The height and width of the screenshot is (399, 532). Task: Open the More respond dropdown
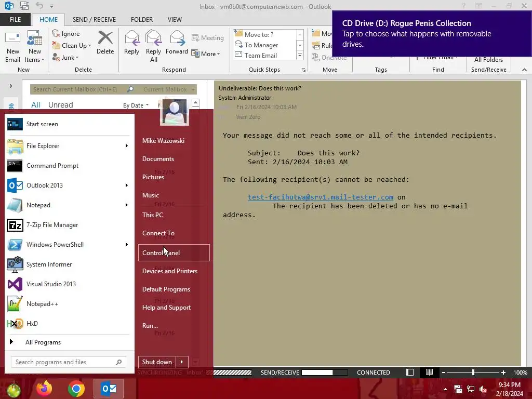point(206,54)
